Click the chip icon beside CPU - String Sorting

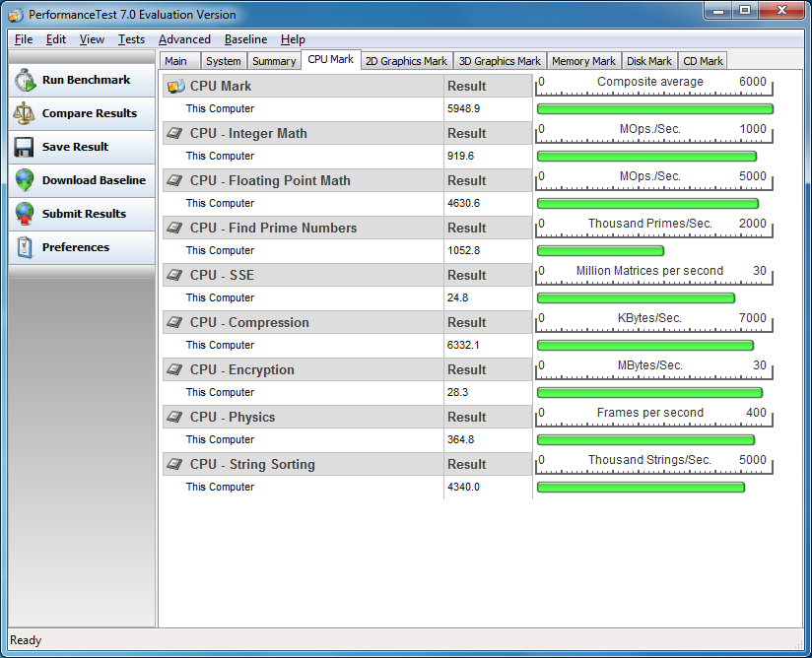pyautogui.click(x=175, y=464)
